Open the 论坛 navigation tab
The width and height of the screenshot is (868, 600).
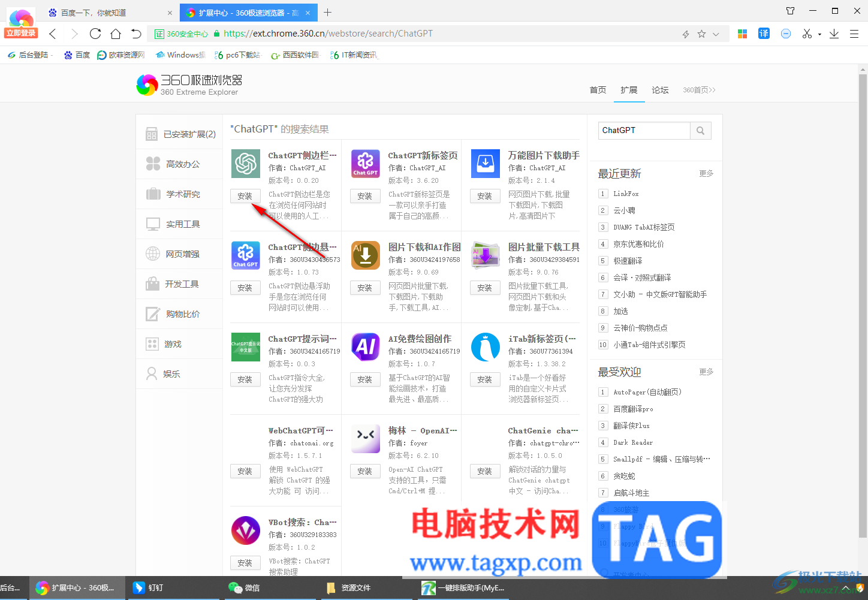(x=660, y=90)
